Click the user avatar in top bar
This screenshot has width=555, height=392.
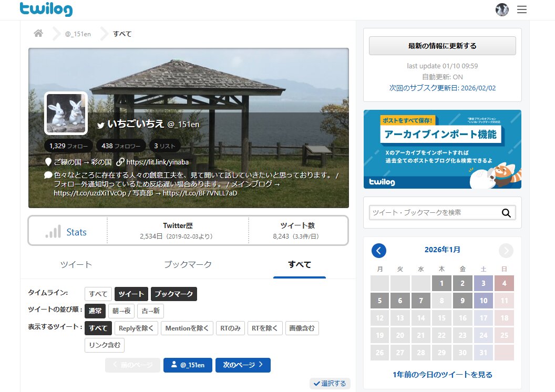click(x=502, y=9)
